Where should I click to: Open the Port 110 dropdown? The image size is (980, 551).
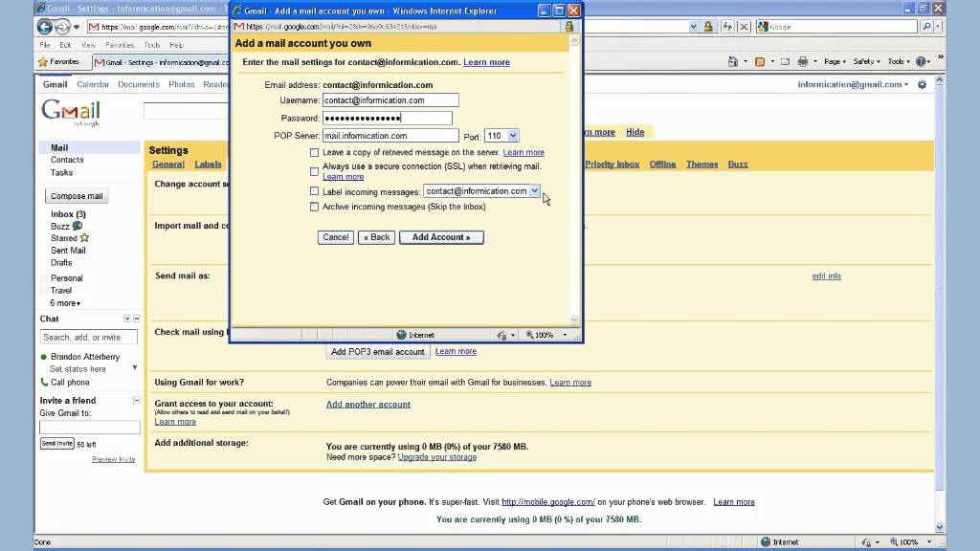click(x=513, y=136)
